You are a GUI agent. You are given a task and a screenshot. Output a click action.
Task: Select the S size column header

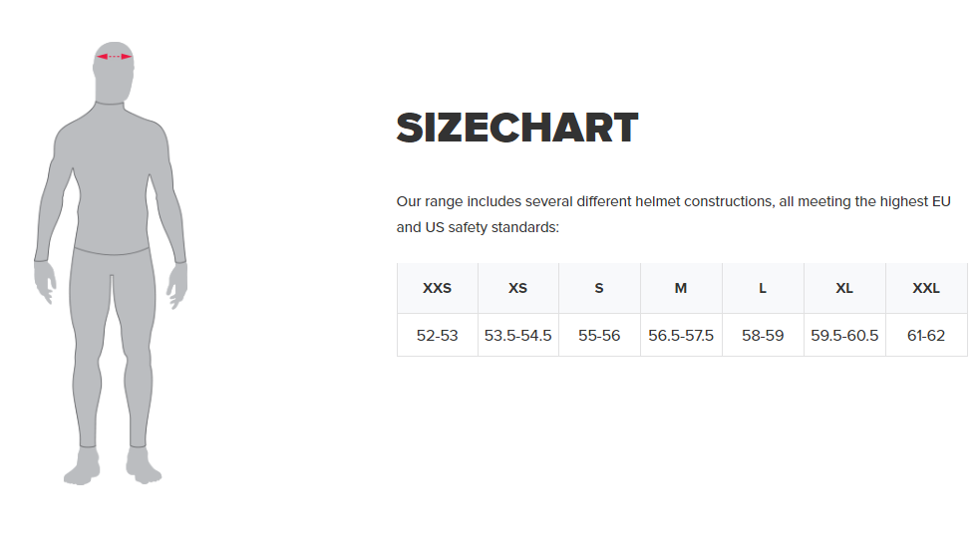(x=599, y=288)
